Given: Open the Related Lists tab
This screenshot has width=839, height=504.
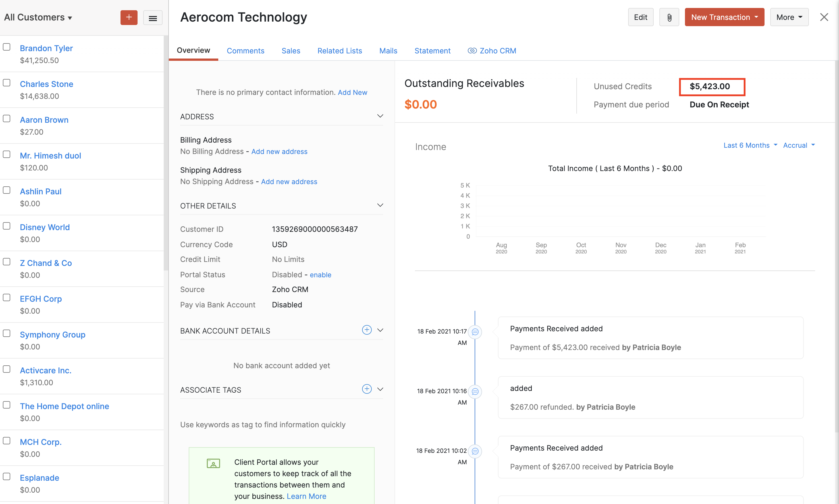Looking at the screenshot, I should [339, 51].
